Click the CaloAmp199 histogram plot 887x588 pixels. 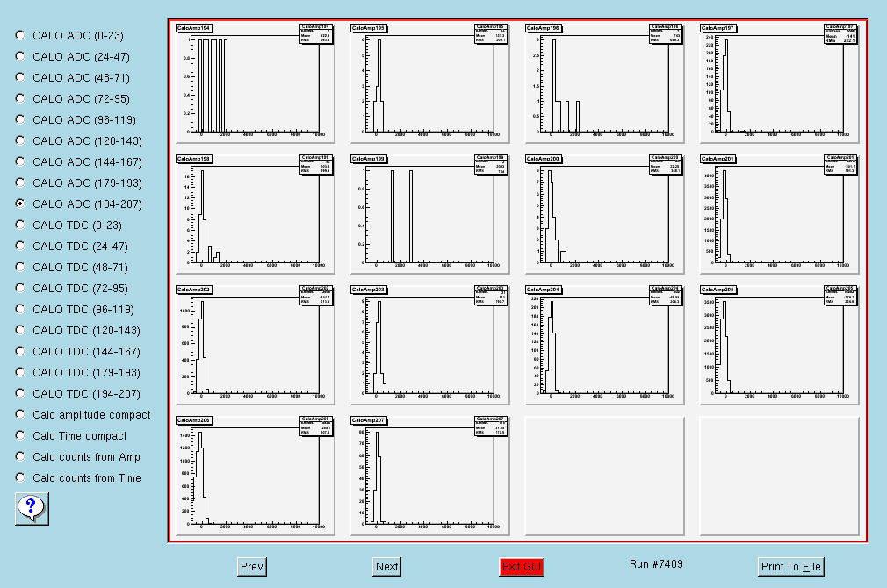pyautogui.click(x=430, y=214)
